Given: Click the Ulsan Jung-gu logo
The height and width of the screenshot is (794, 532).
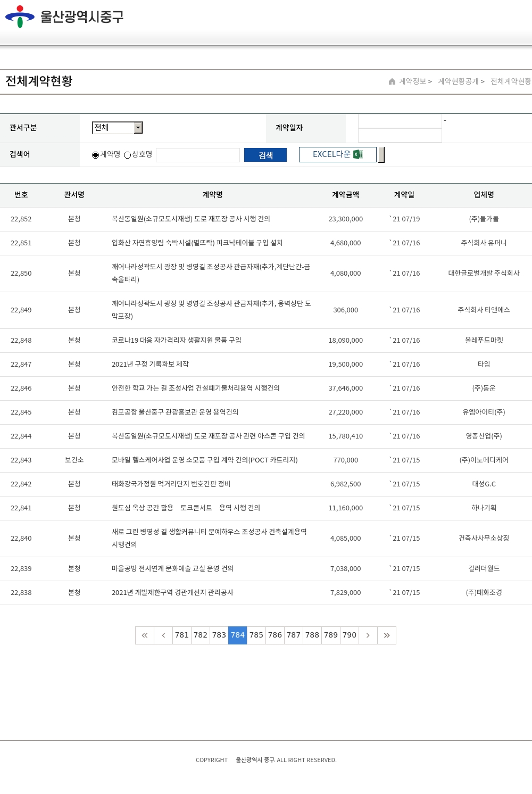Looking at the screenshot, I should point(64,17).
